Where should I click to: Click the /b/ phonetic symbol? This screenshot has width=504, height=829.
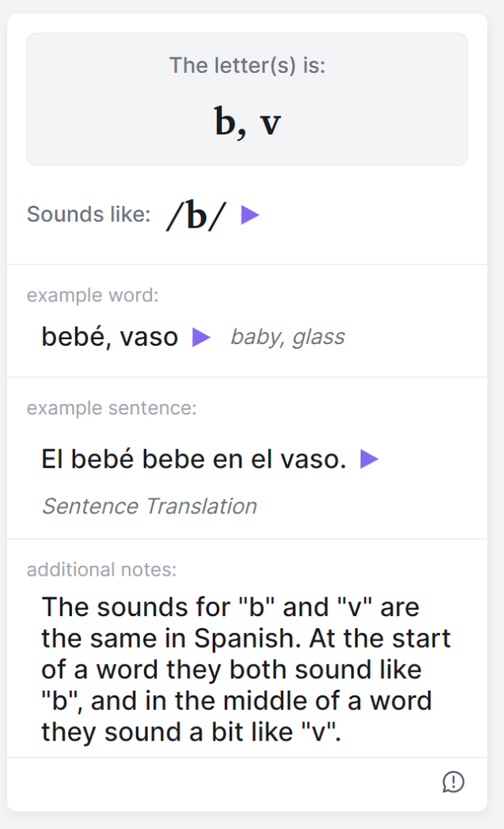click(196, 216)
